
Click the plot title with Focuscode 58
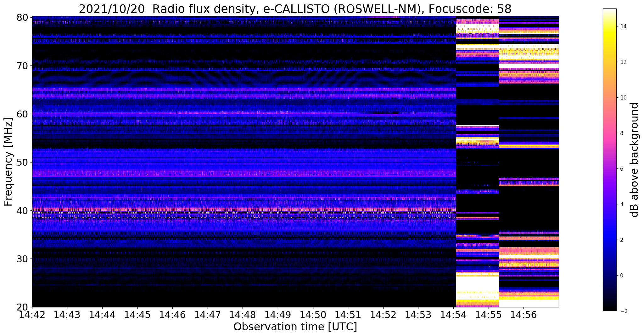[295, 9]
